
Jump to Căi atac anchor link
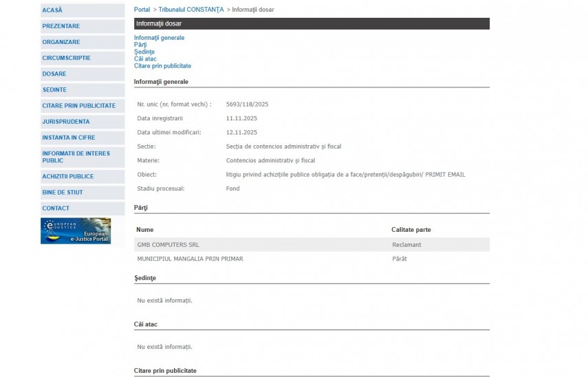(x=145, y=59)
